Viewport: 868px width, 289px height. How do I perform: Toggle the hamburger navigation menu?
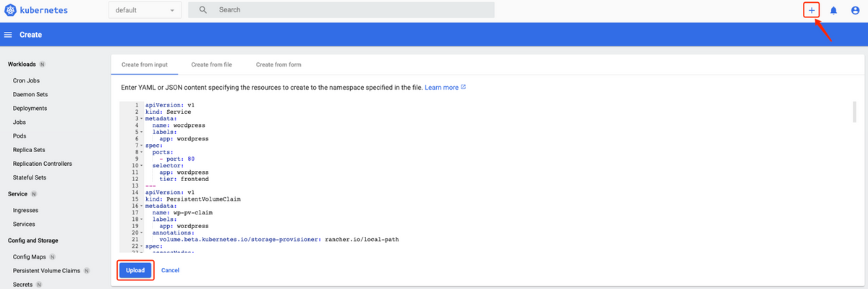tap(9, 35)
